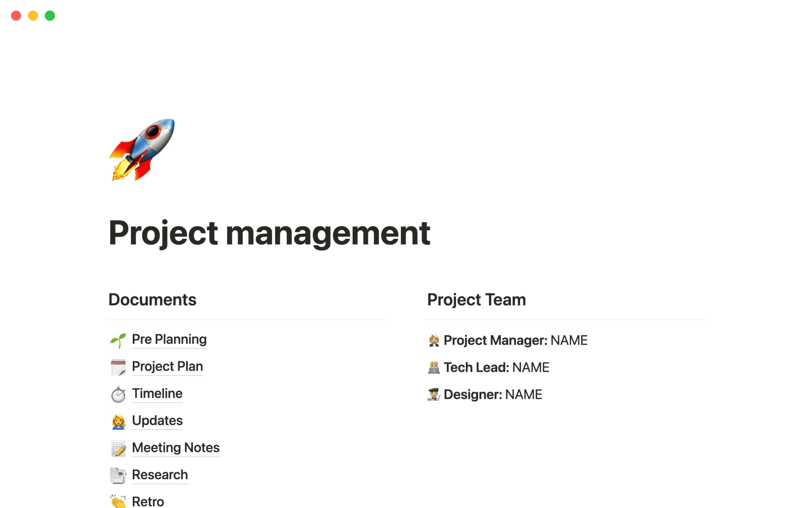Click the Project Team section heading
This screenshot has height=508, width=812.
click(476, 299)
